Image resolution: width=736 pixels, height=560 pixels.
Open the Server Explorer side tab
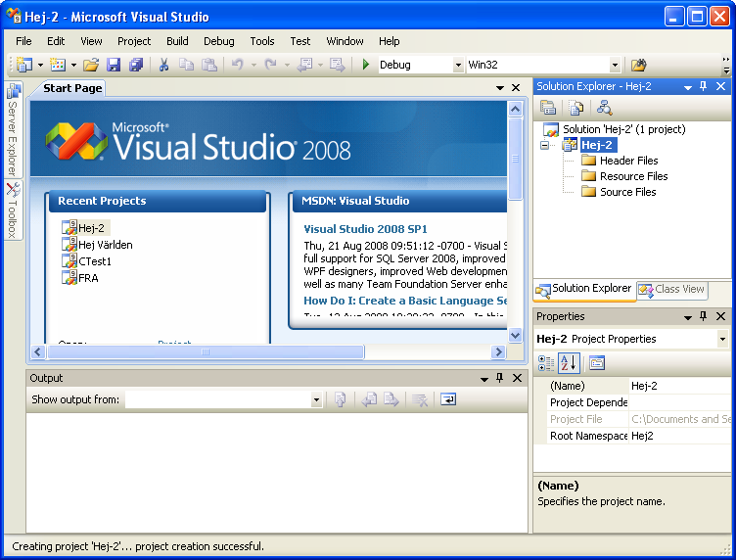click(13, 129)
